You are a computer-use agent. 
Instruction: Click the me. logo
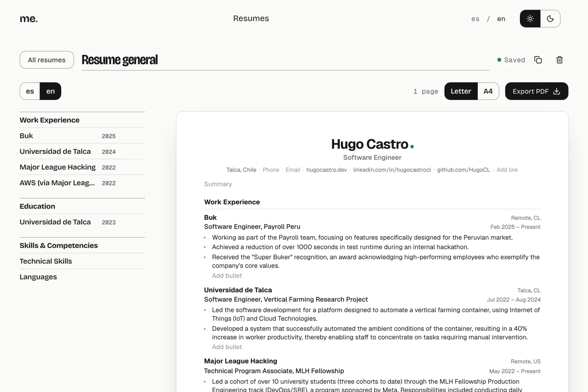29,18
